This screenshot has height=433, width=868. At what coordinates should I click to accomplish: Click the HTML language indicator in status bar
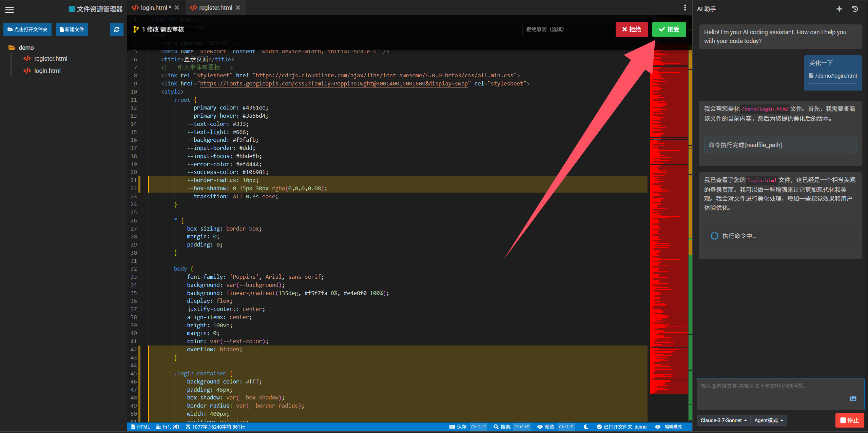click(140, 427)
